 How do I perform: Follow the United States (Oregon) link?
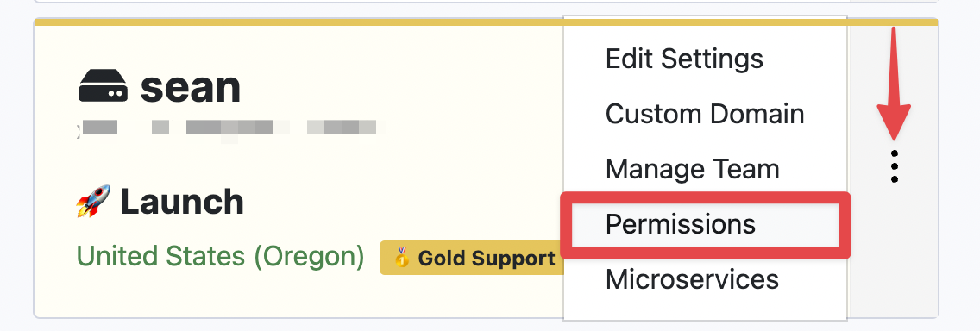coord(220,256)
